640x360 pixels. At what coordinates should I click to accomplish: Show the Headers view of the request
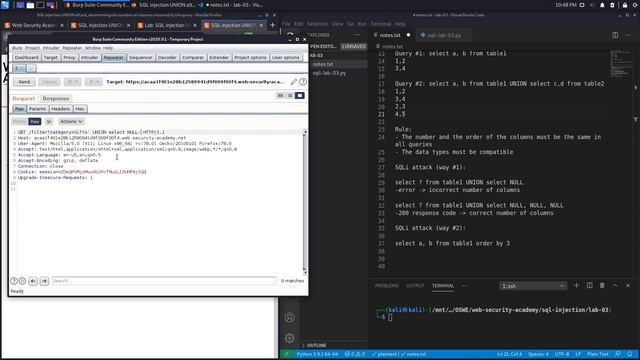coord(60,109)
